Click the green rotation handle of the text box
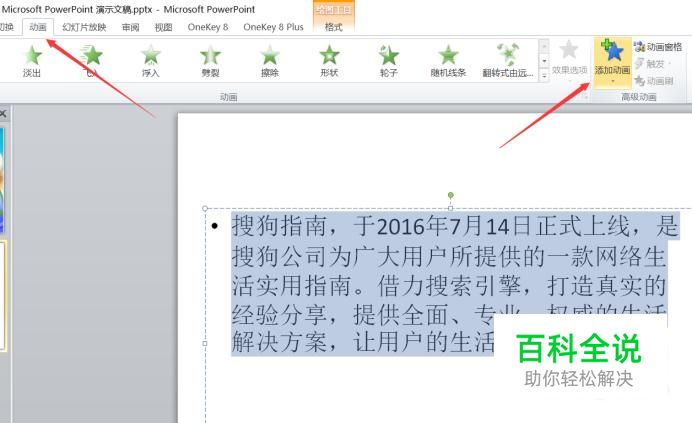This screenshot has width=692, height=423. [x=451, y=195]
